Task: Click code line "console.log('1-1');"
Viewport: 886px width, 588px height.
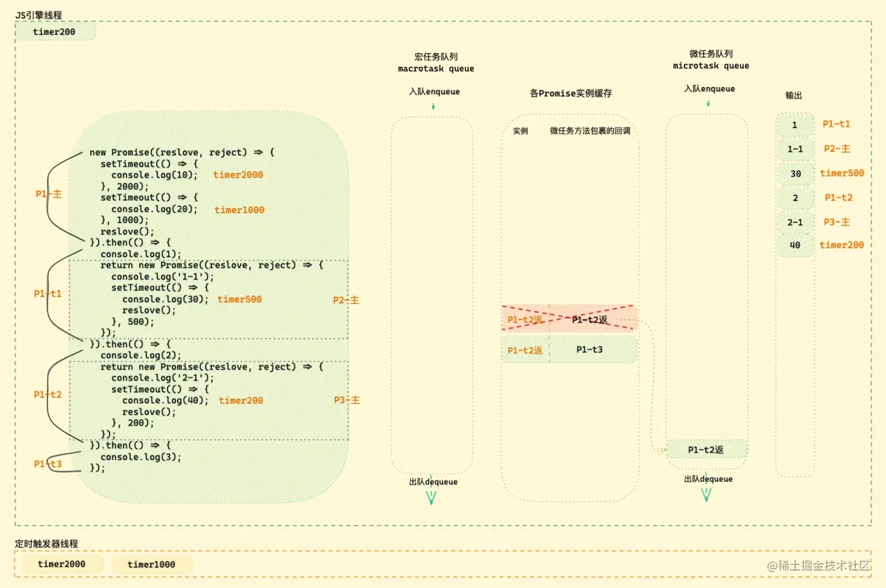Action: 162,276
